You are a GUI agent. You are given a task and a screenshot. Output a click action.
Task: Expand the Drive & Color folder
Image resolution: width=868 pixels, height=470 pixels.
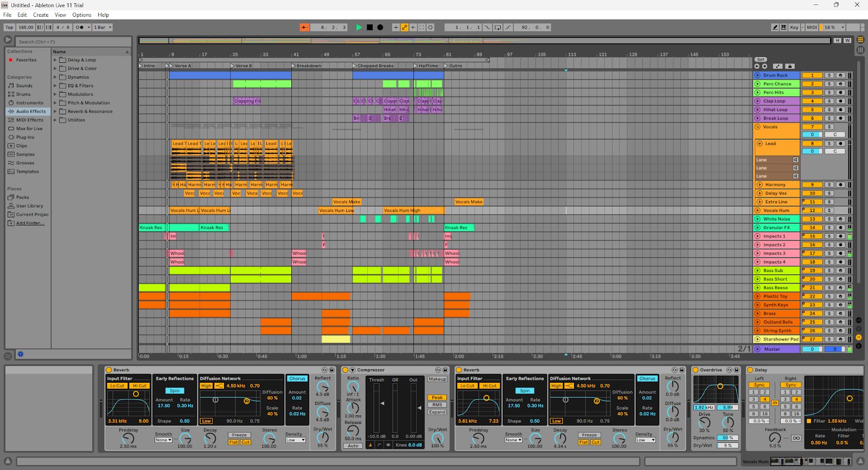coord(55,69)
